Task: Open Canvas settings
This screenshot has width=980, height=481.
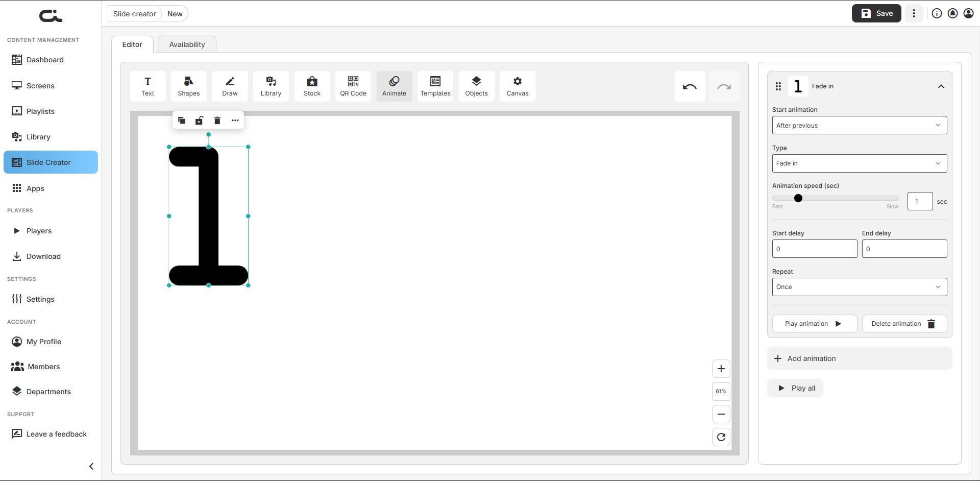Action: tap(518, 86)
